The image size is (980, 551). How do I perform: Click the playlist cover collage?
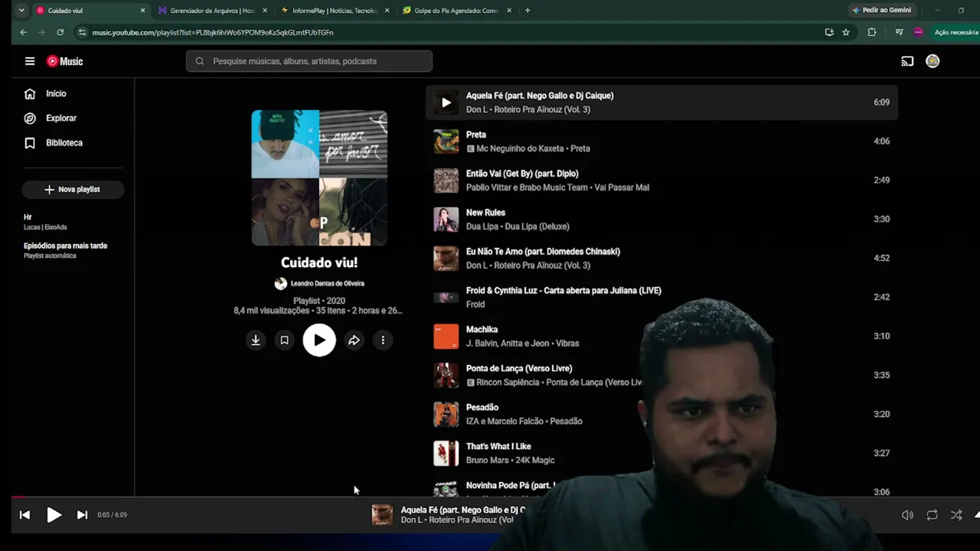click(x=319, y=178)
